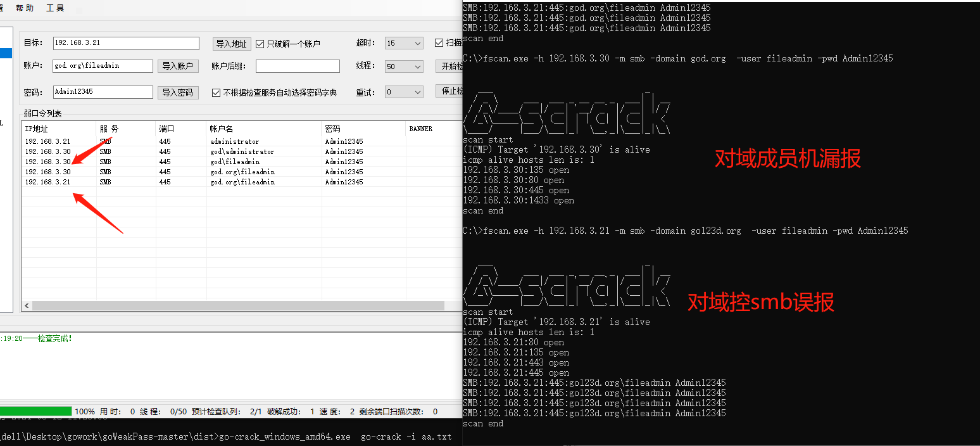Select the row with account administrator
980x446 pixels.
point(242,141)
